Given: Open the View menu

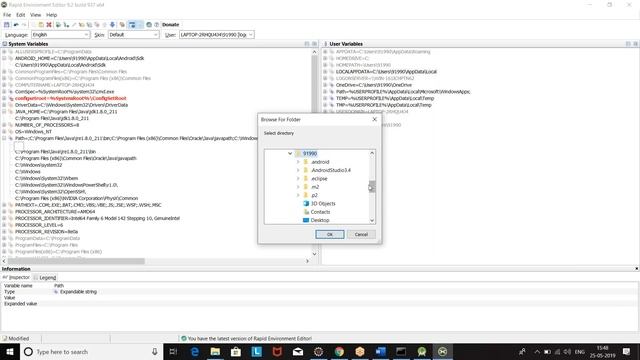Looking at the screenshot, I should pos(36,15).
